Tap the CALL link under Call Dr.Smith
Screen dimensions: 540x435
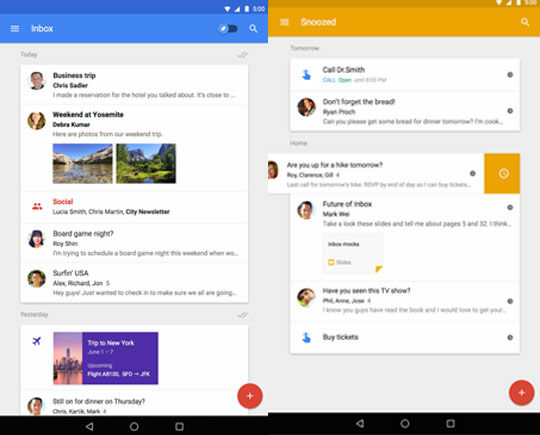point(329,80)
